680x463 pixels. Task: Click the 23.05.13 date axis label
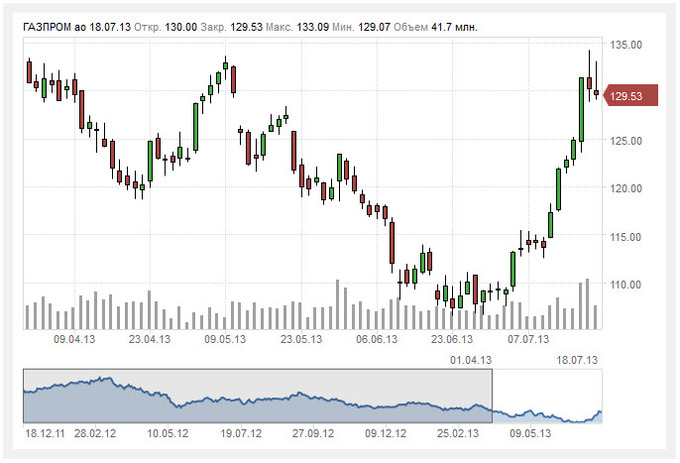coord(301,339)
